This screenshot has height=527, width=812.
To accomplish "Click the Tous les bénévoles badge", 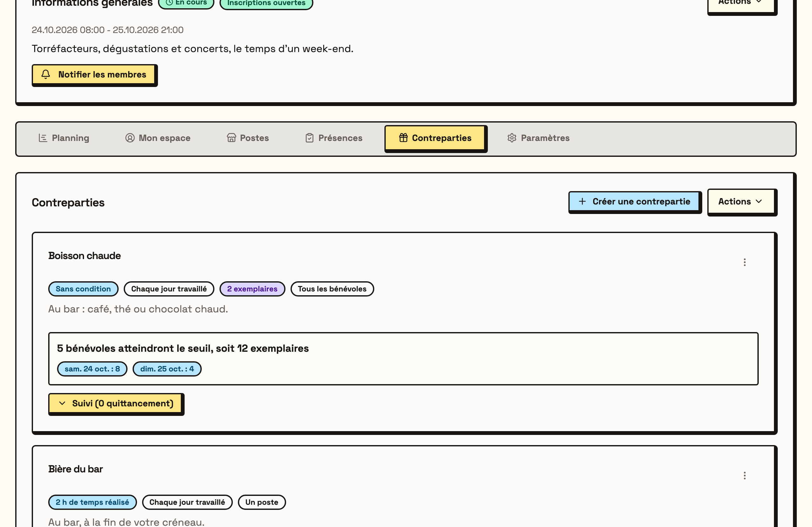I will tap(332, 289).
